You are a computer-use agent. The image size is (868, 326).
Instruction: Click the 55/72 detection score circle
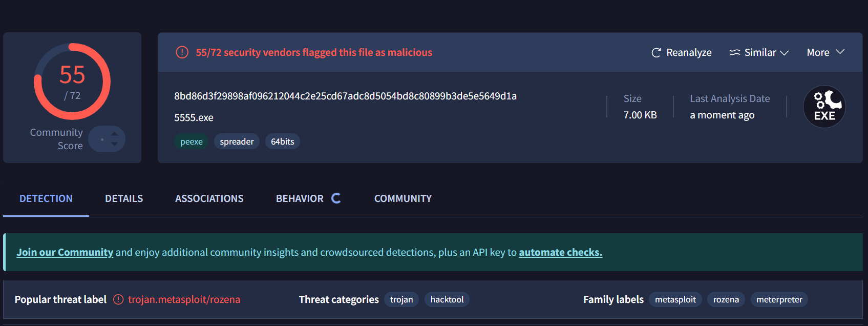point(72,81)
